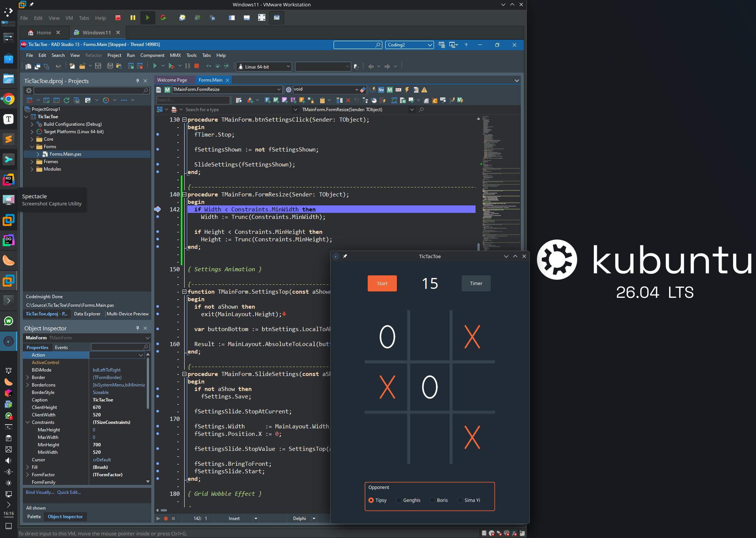Click the orange Start button in TicTacToe
The height and width of the screenshot is (538, 756).
click(x=382, y=283)
